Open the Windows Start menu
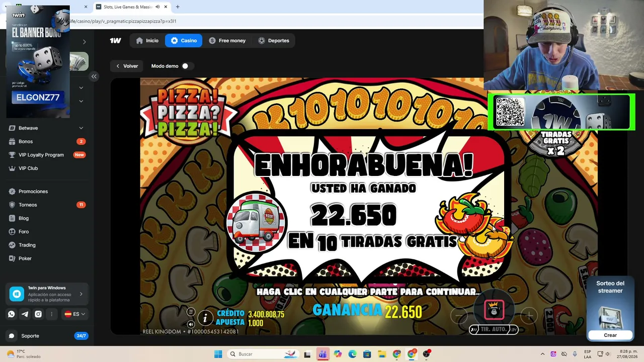 click(218, 354)
